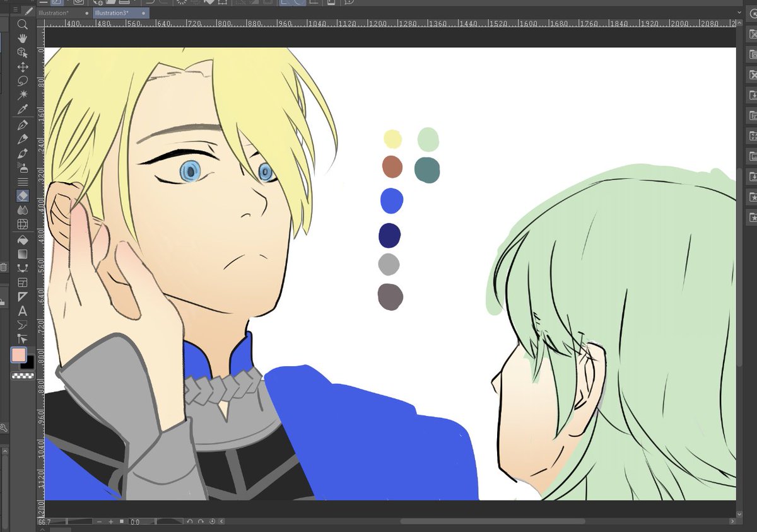Pick the navy palette dot on canvas

[x=389, y=235]
